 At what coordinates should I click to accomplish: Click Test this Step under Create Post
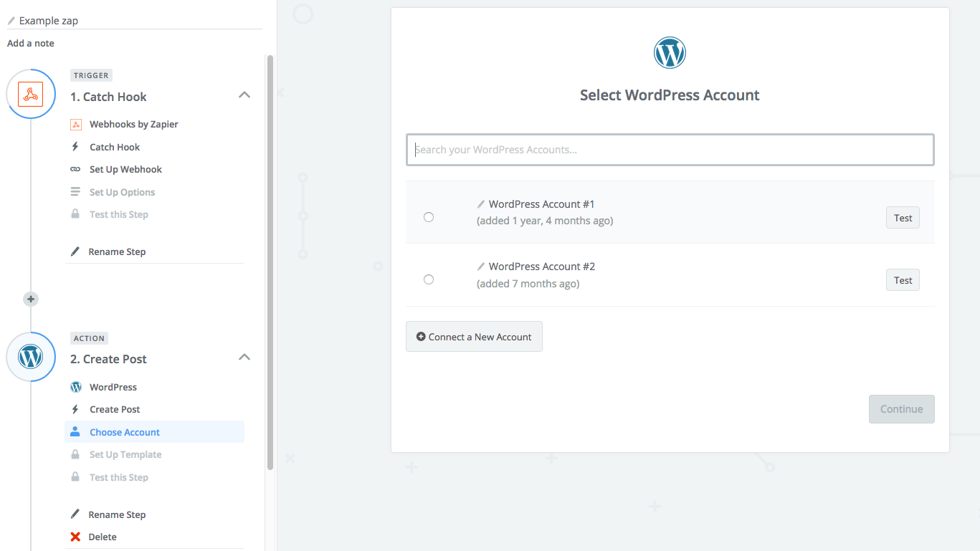tap(119, 477)
